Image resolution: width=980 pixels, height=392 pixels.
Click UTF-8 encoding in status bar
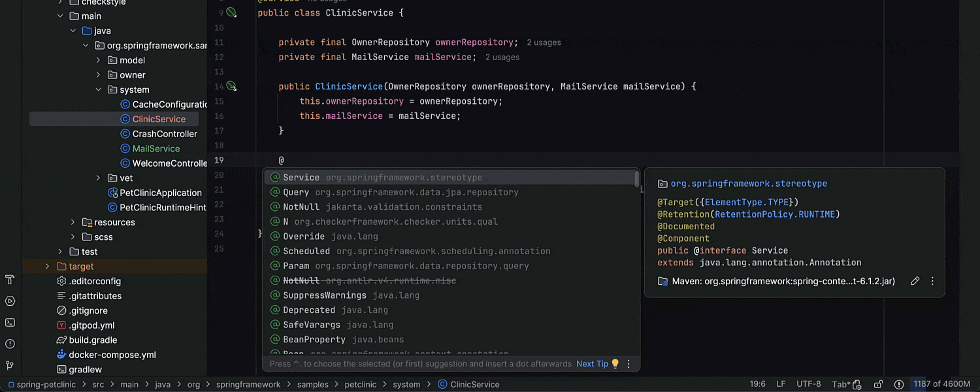tap(809, 385)
